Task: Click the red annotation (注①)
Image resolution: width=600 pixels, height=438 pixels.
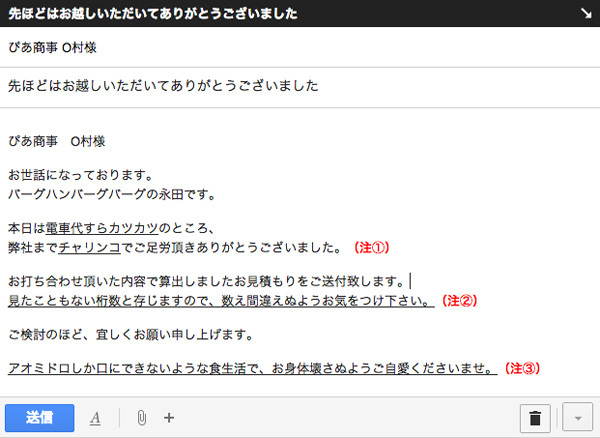Action: (x=371, y=246)
